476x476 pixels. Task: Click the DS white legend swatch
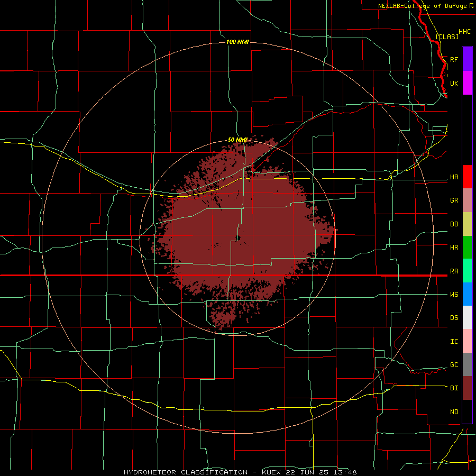467,317
